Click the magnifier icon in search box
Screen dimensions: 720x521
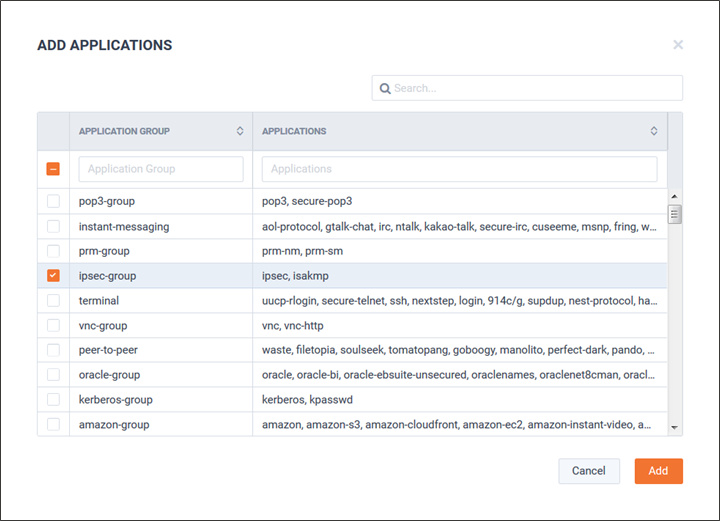[x=385, y=88]
